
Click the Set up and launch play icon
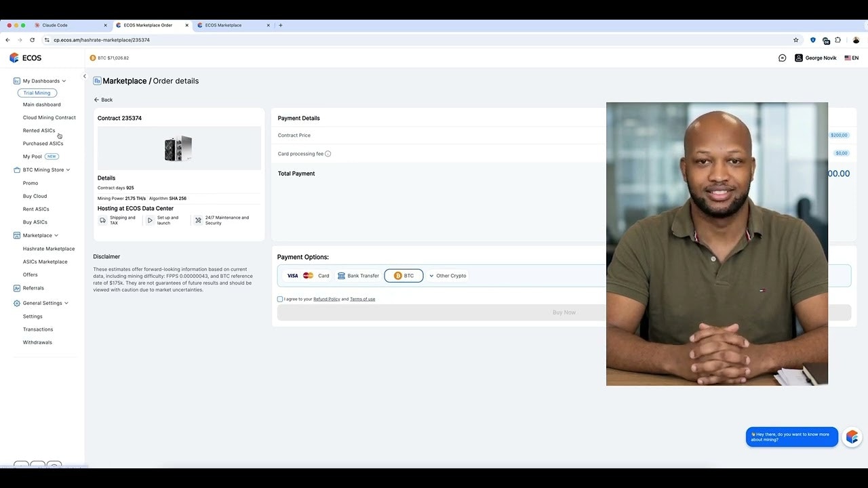150,220
